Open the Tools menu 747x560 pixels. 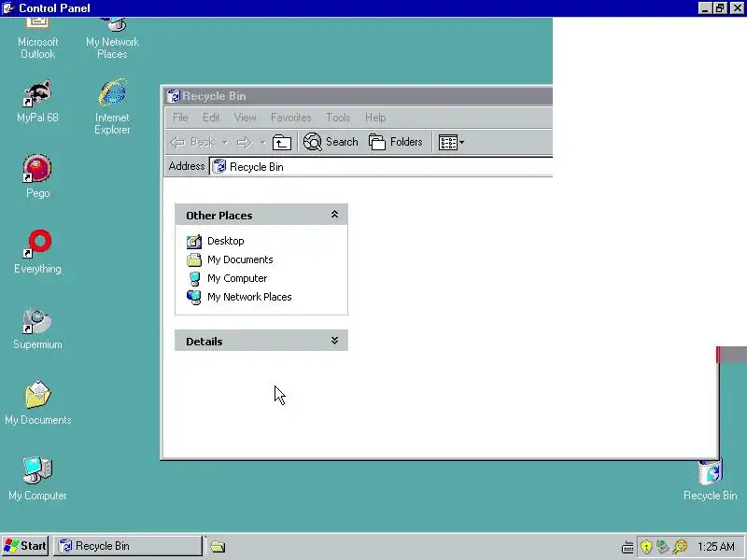click(338, 118)
